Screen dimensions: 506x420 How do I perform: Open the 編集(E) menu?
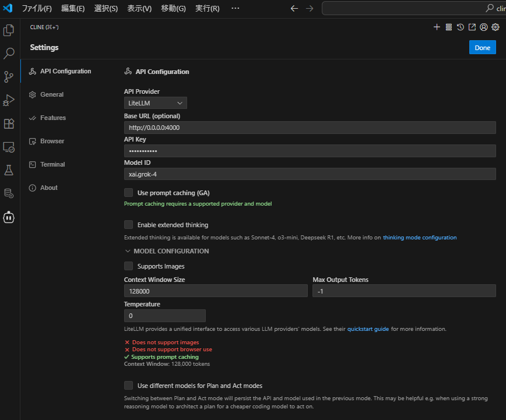pyautogui.click(x=73, y=8)
